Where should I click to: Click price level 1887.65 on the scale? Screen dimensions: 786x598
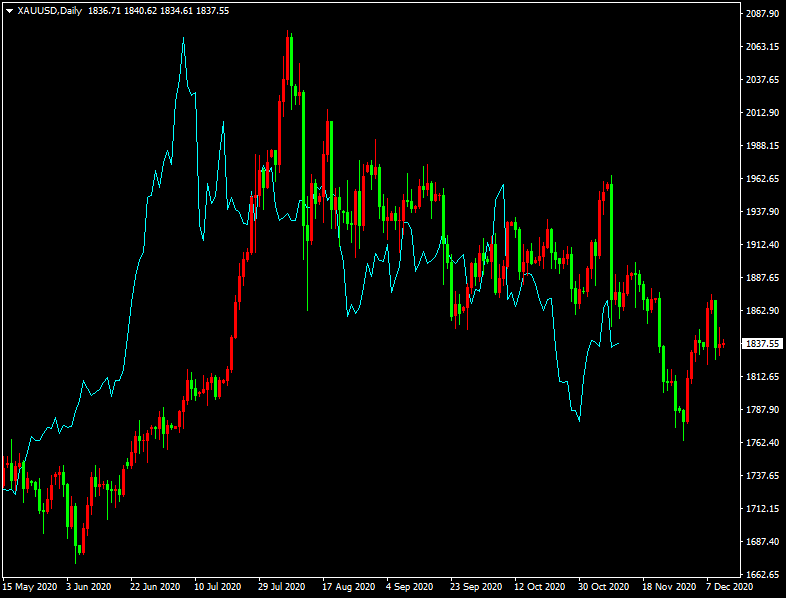(762, 278)
